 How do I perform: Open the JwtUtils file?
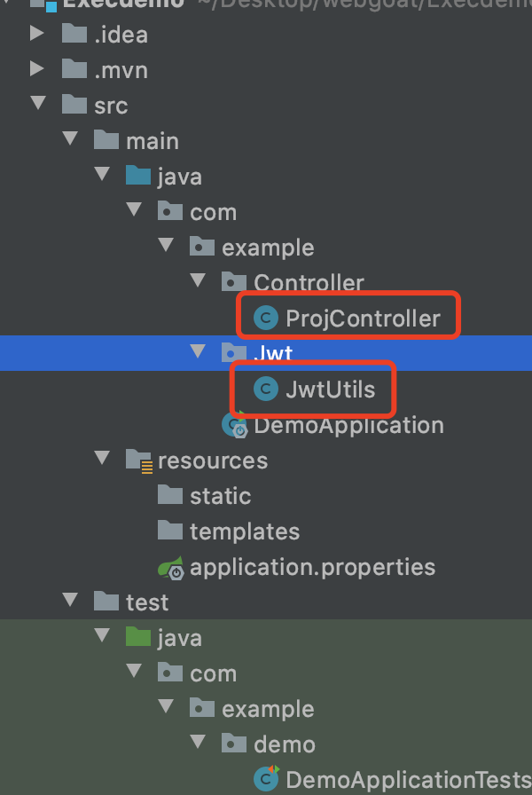click(x=330, y=390)
